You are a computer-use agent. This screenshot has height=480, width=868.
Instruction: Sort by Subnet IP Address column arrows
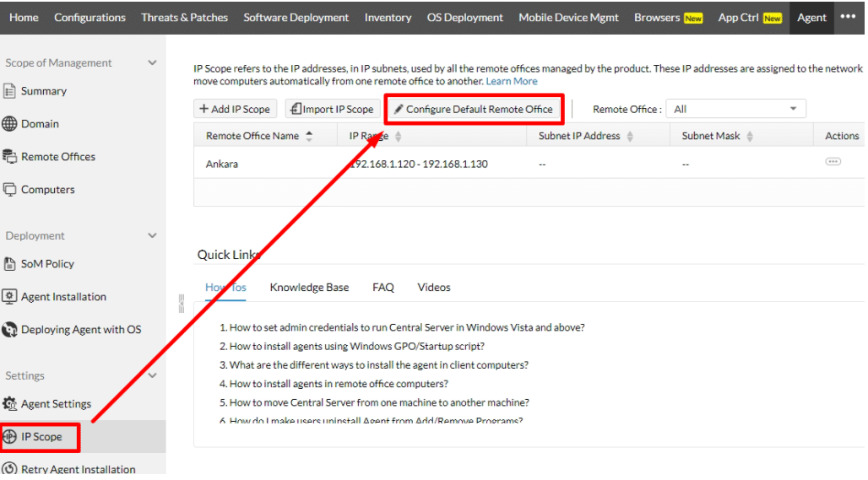[630, 136]
